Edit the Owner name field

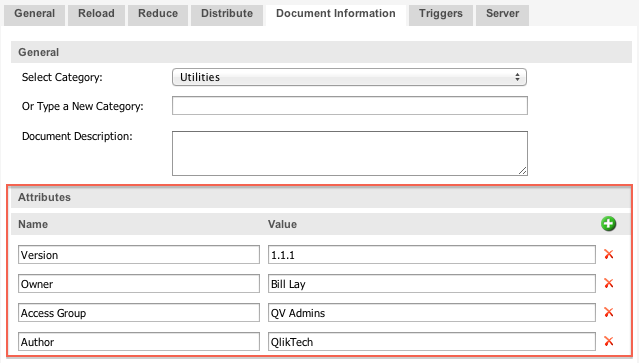point(139,284)
